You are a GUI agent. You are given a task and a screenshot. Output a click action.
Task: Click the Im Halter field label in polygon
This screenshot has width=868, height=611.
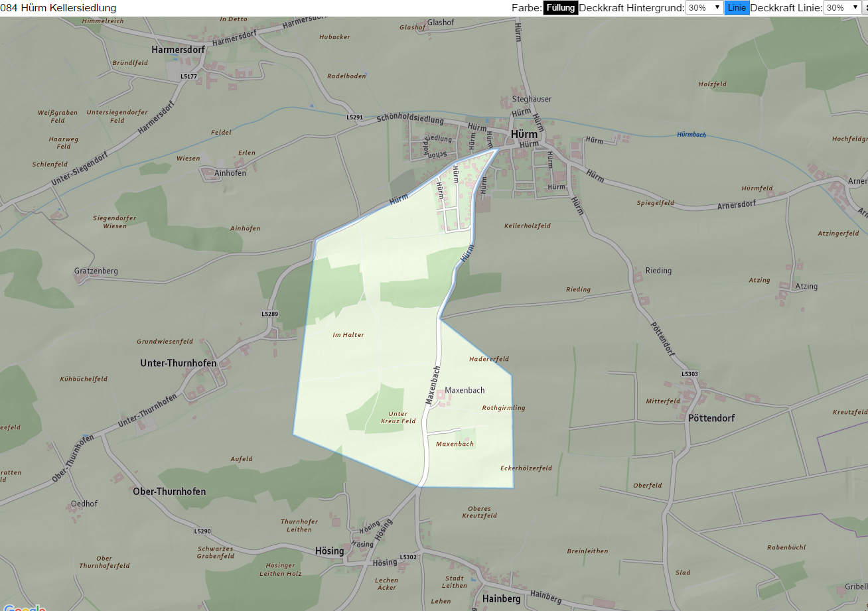(x=348, y=335)
